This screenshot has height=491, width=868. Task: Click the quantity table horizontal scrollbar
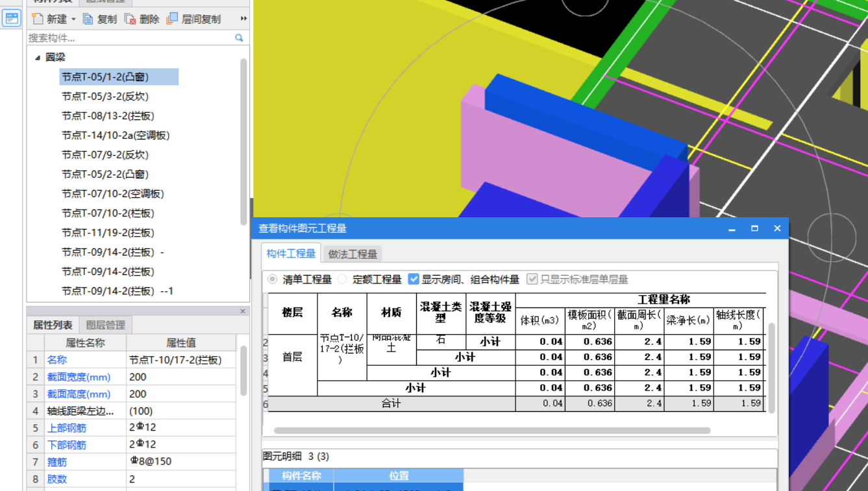[x=492, y=430]
